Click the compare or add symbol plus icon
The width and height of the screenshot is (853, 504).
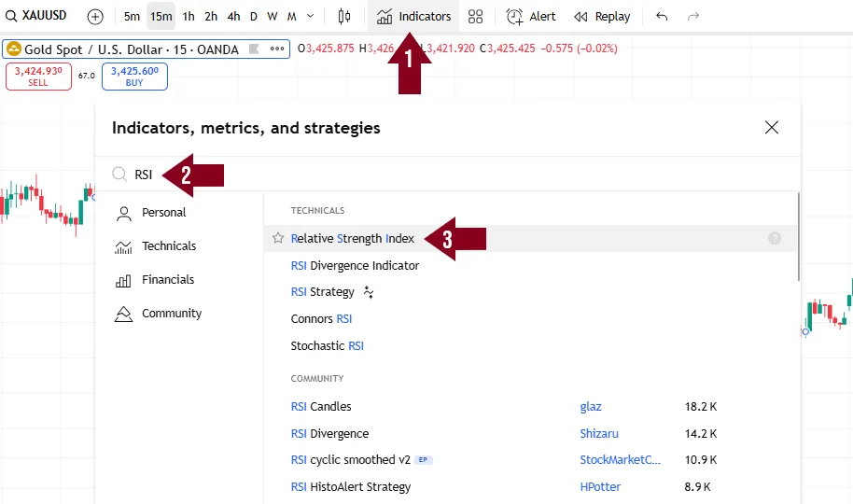pyautogui.click(x=95, y=16)
